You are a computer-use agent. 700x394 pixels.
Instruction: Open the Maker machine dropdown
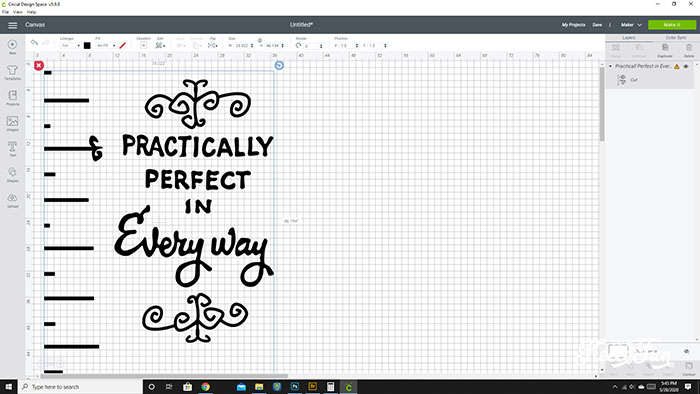631,25
